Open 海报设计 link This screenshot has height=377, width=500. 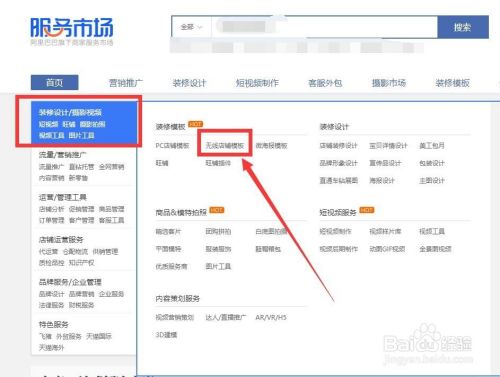click(382, 180)
